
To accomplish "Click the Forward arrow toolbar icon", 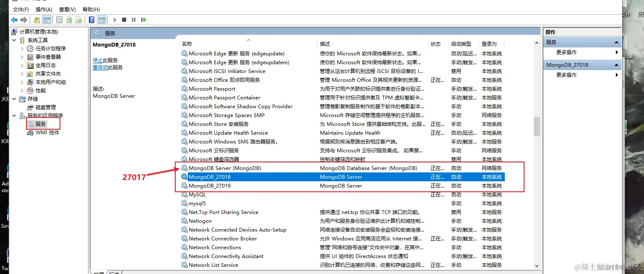I will tap(24, 20).
